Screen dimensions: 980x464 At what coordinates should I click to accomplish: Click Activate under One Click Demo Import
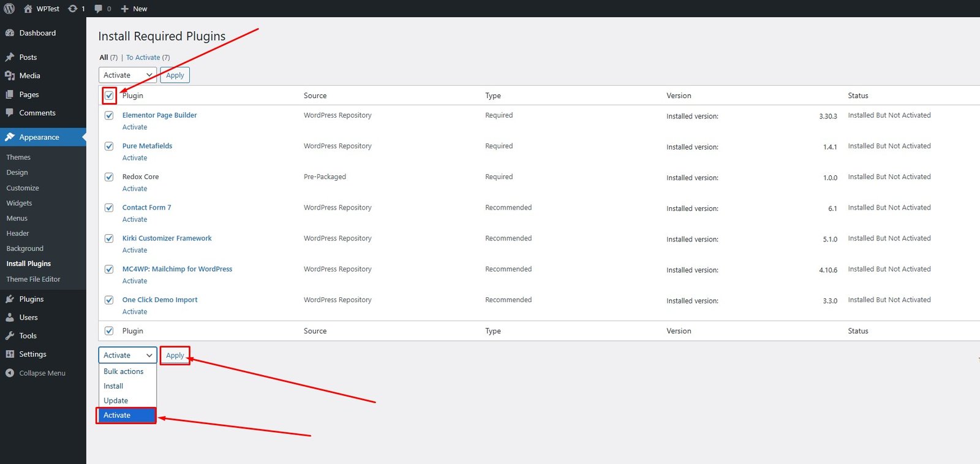(x=135, y=312)
